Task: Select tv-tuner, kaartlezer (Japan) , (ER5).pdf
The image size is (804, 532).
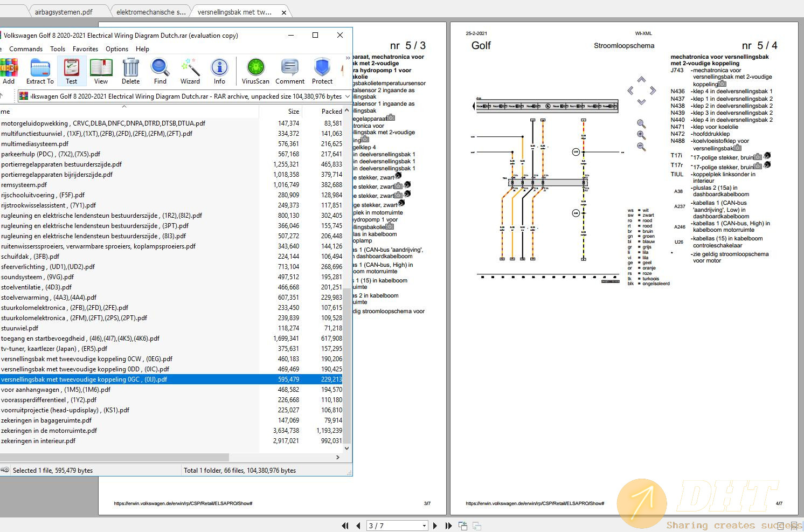Action: (171, 349)
